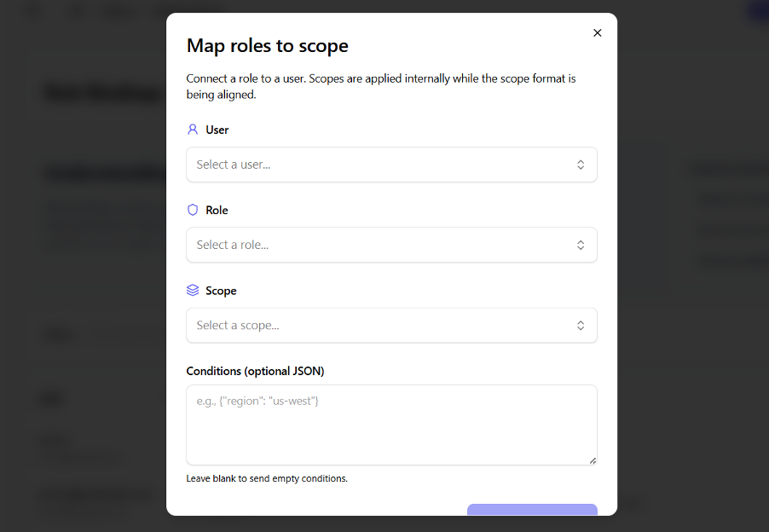
Task: Click the Role field label
Action: click(x=215, y=210)
